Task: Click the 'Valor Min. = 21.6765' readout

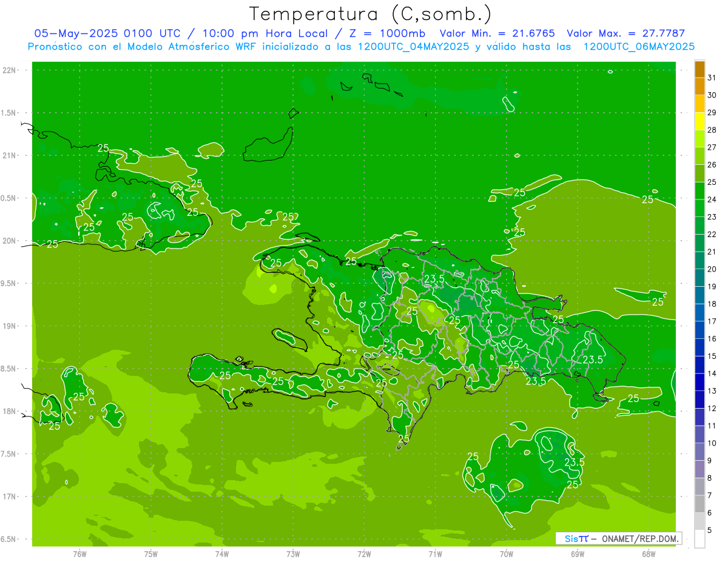Action: pyautogui.click(x=497, y=33)
